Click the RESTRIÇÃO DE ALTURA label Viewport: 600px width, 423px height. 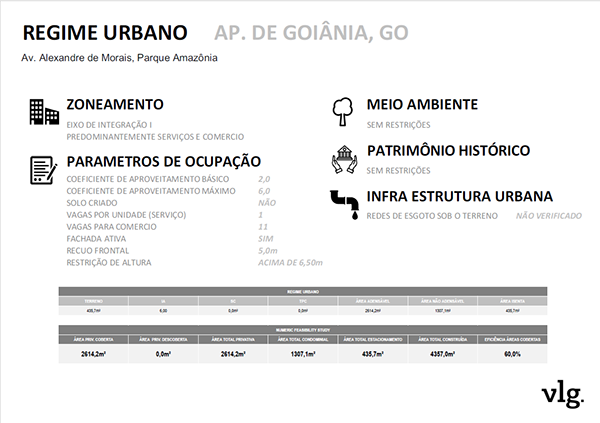click(109, 263)
